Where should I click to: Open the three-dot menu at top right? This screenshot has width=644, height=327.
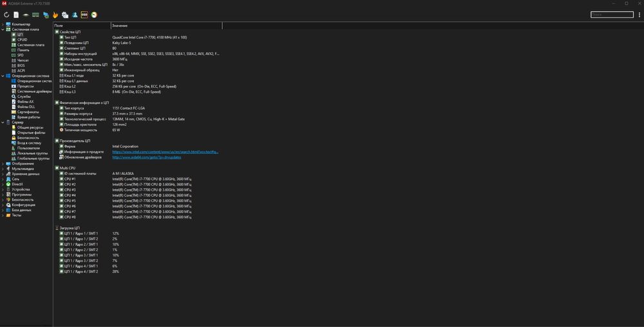(639, 15)
